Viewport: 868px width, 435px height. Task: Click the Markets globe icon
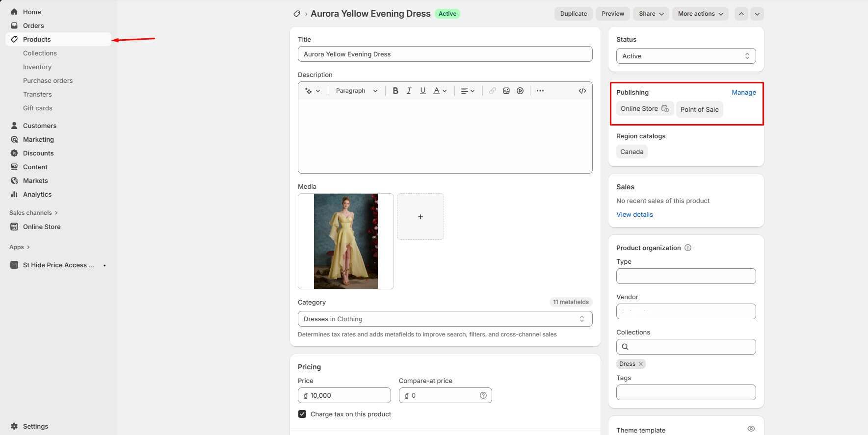[x=14, y=180]
